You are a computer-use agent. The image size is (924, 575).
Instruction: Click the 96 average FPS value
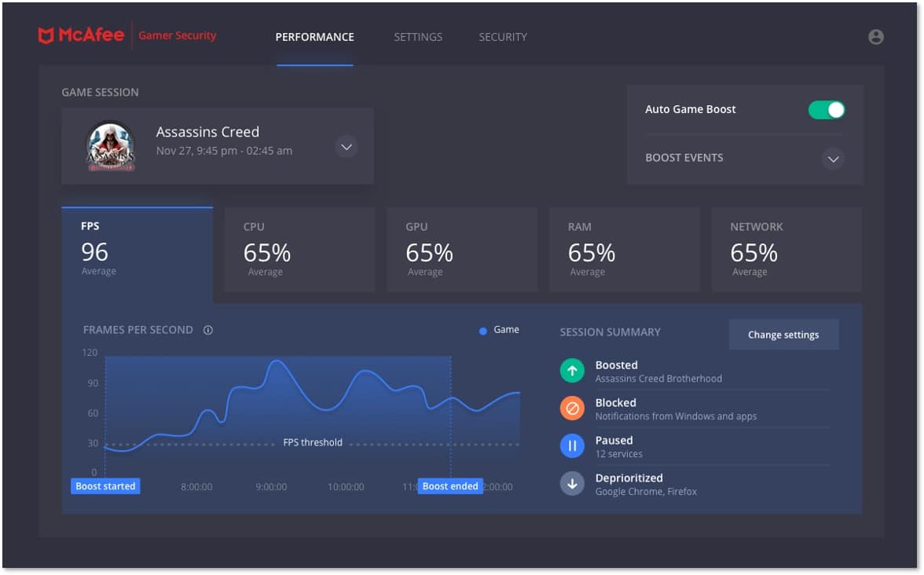[x=94, y=252]
